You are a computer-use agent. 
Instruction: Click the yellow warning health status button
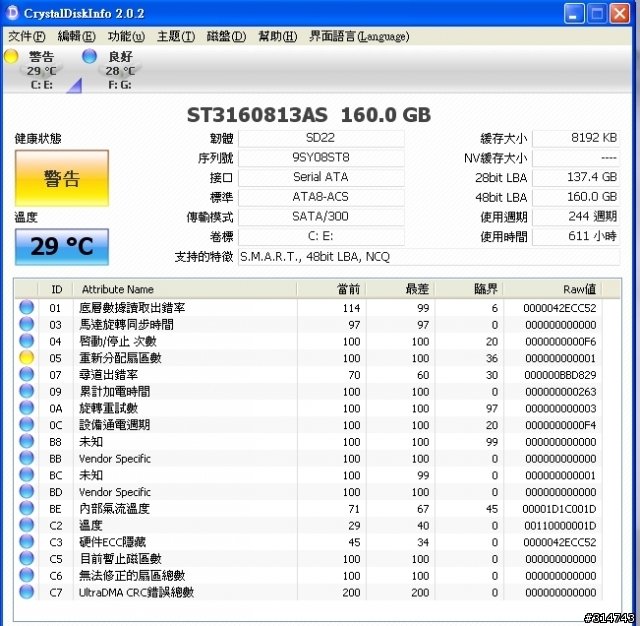tap(62, 178)
